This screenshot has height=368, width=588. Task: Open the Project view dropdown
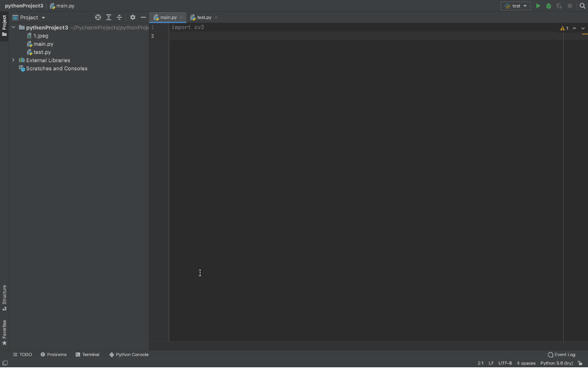coord(29,18)
